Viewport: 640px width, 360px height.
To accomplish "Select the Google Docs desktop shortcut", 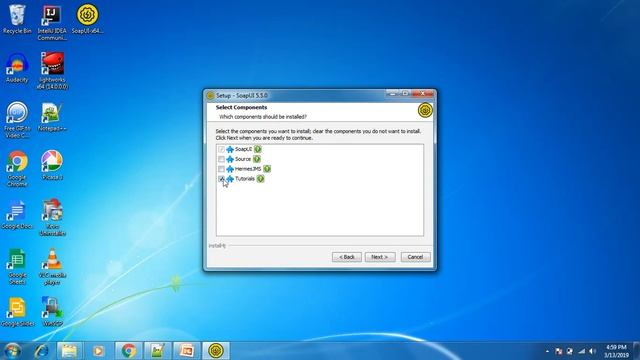I will [x=17, y=214].
